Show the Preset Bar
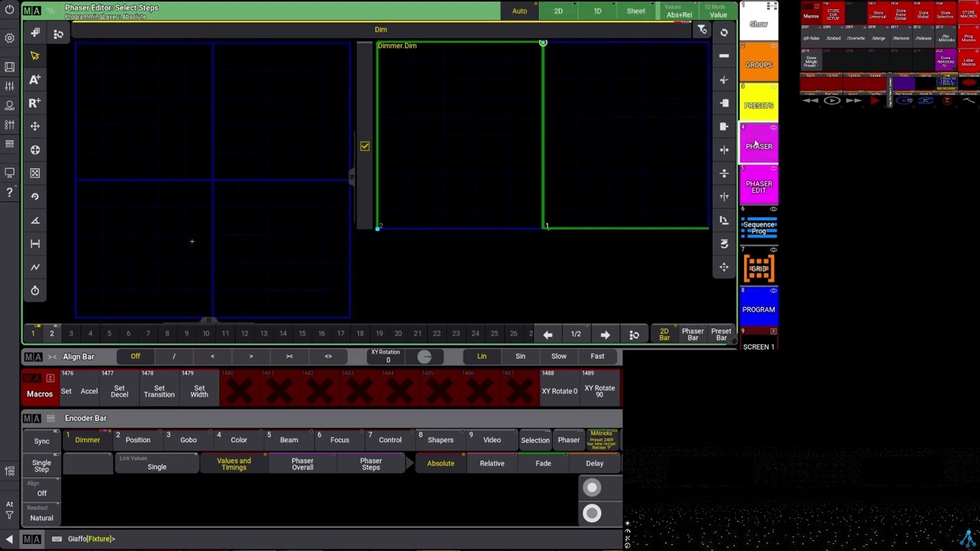Image resolution: width=980 pixels, height=551 pixels. [720, 334]
